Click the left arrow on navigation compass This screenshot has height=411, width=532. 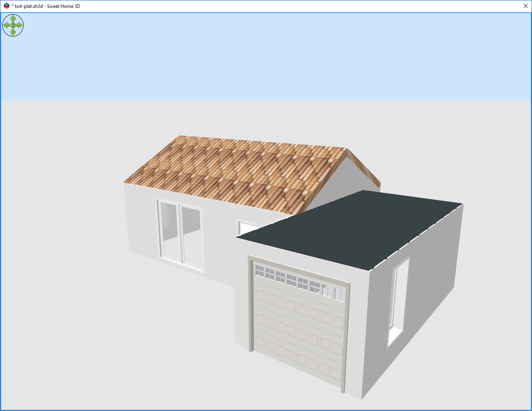(6, 25)
